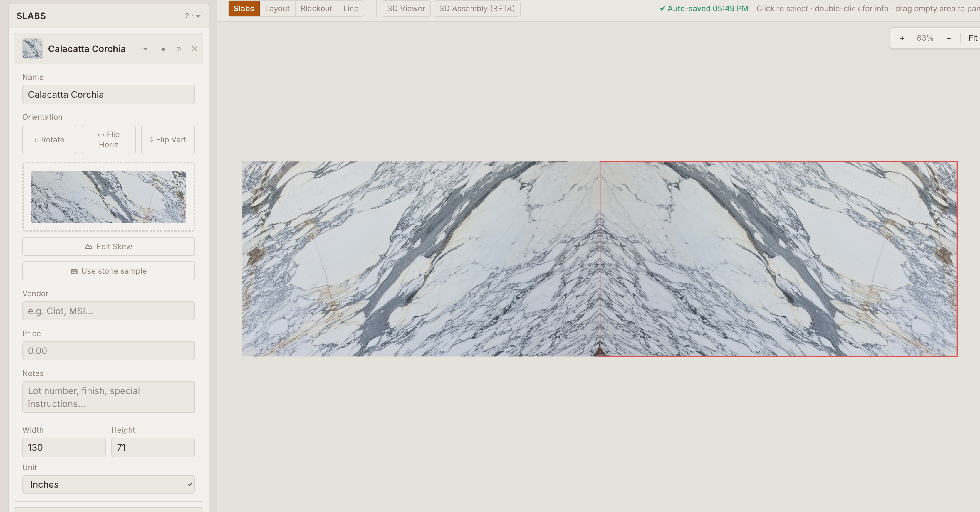The image size is (980, 512).
Task: Focus the Vendor input field
Action: coord(108,311)
